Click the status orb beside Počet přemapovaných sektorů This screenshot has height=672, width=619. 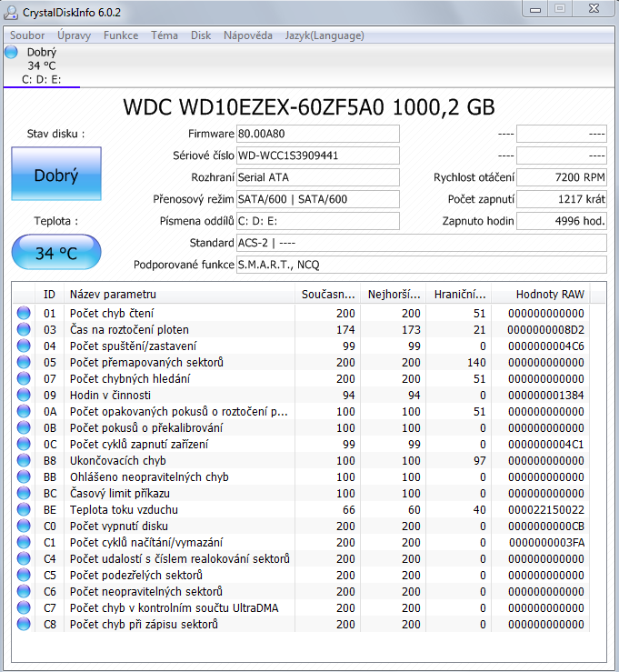24,362
